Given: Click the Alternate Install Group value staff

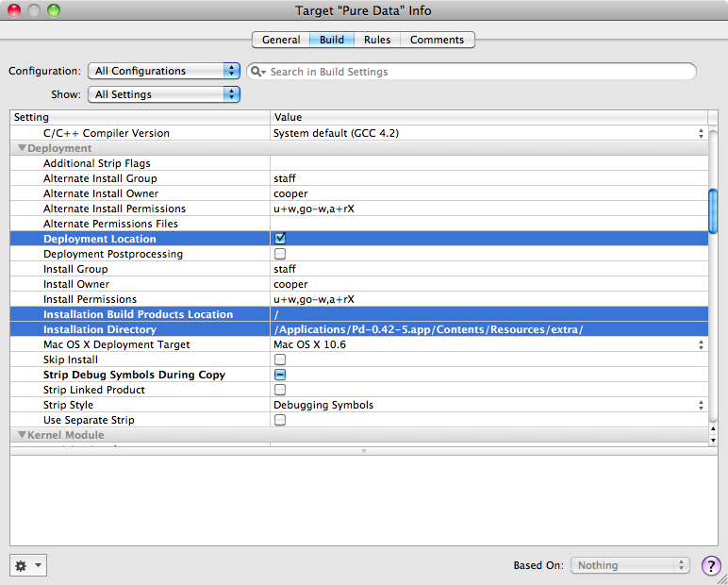Looking at the screenshot, I should tap(285, 178).
